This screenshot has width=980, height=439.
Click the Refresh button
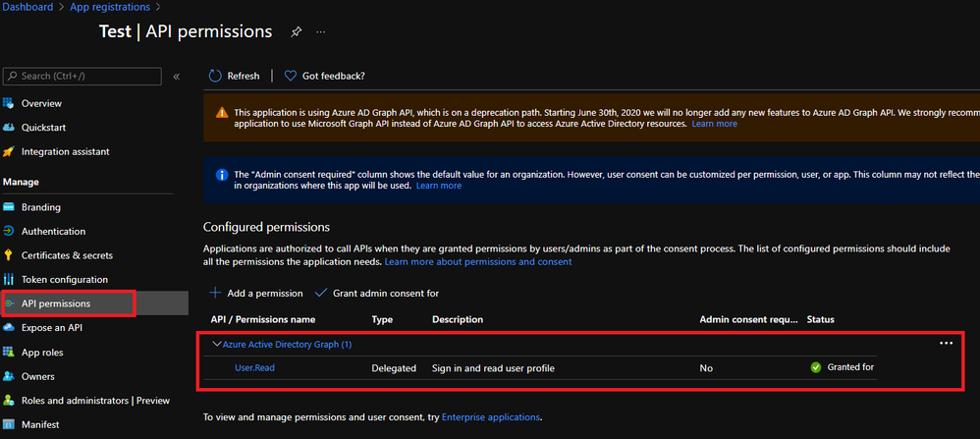tap(234, 76)
